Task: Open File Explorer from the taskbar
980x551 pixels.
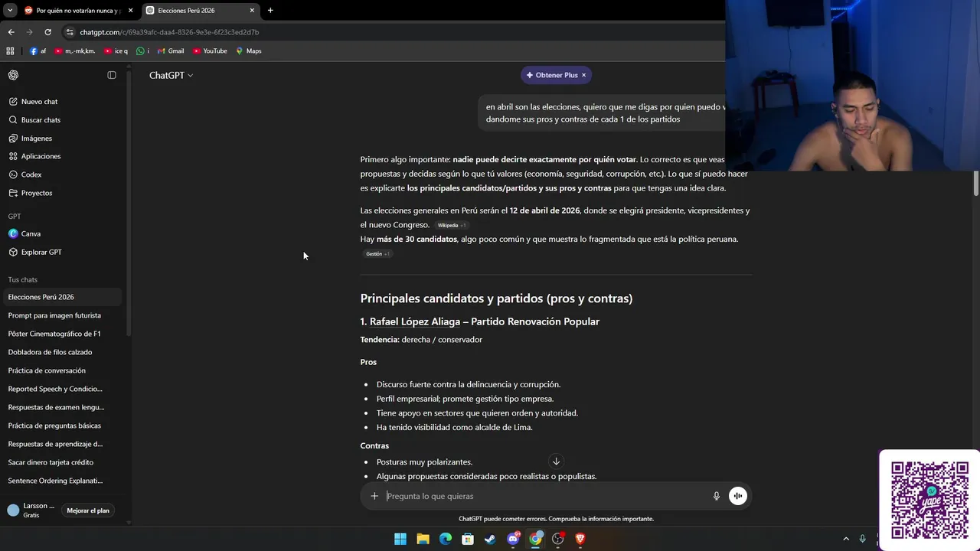Action: point(423,539)
